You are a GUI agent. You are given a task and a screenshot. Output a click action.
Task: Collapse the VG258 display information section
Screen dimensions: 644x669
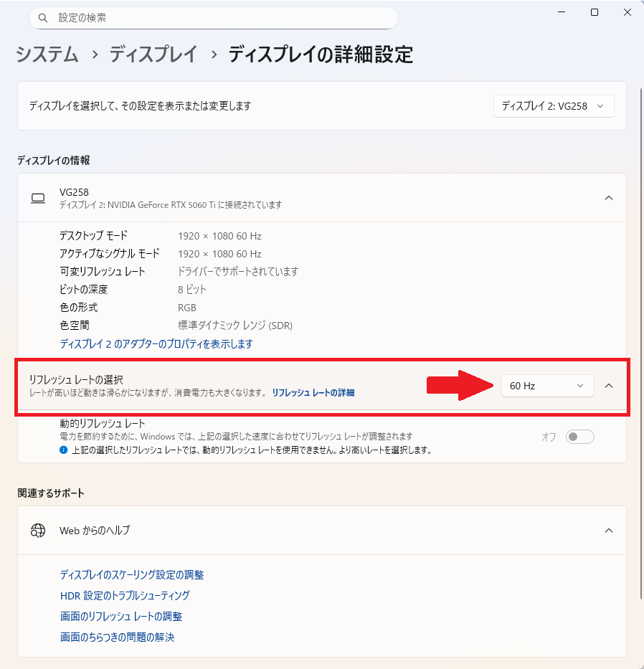click(609, 198)
